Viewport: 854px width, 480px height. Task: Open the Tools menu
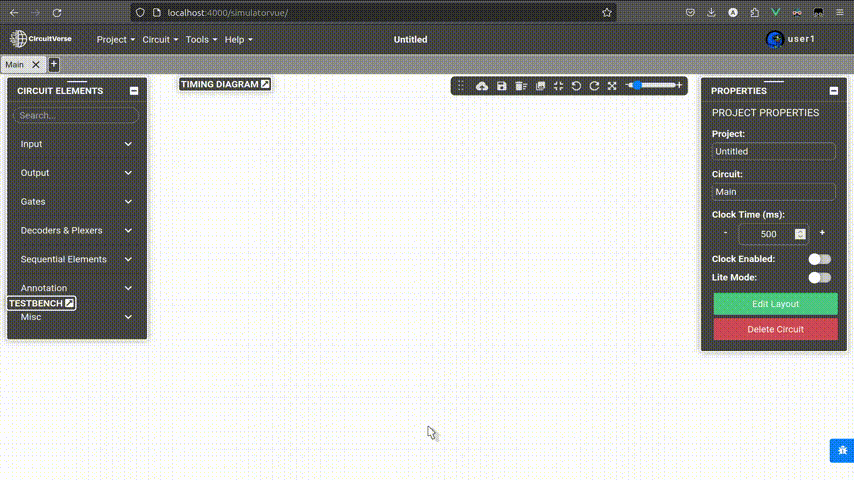[x=201, y=40]
